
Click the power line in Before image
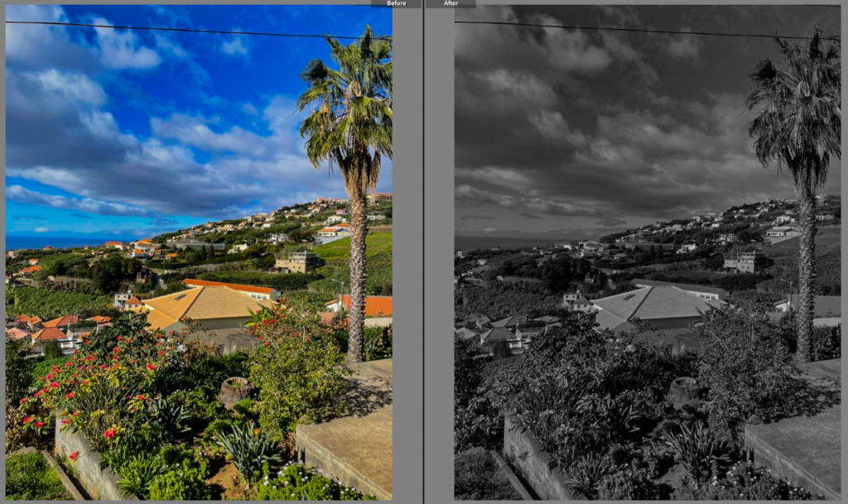(166, 30)
